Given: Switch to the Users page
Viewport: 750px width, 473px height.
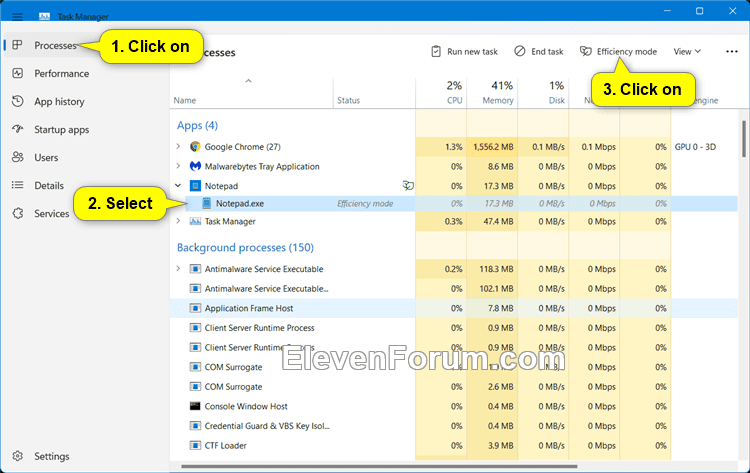Looking at the screenshot, I should coord(46,157).
